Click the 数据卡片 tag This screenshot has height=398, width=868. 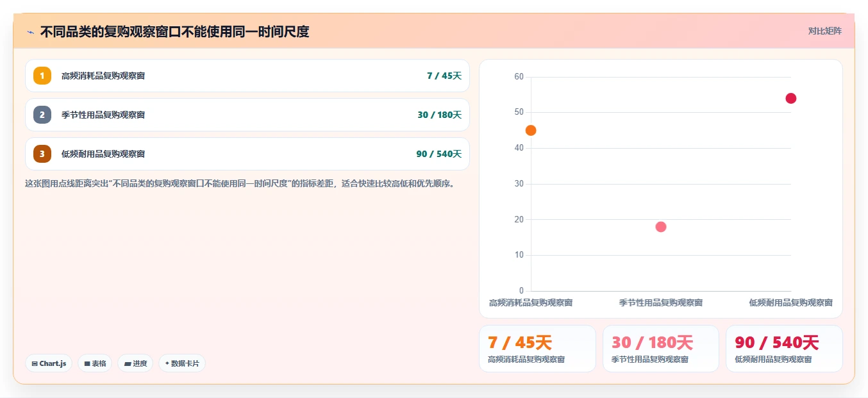coord(182,363)
